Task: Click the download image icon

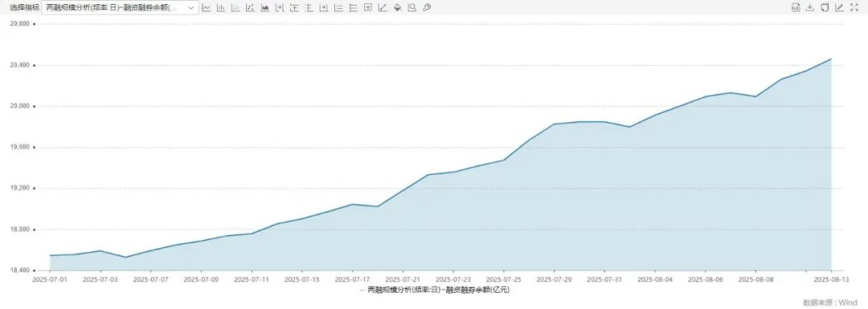Action: pyautogui.click(x=810, y=8)
